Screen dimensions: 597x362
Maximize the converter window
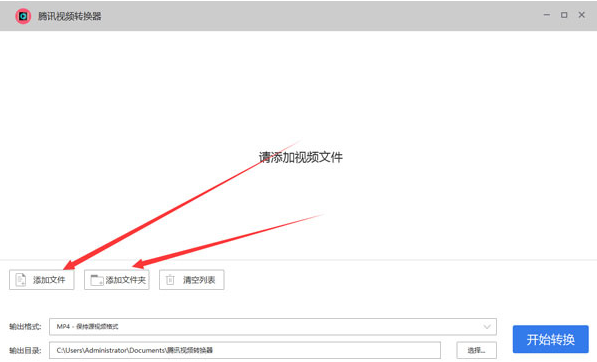(x=564, y=15)
